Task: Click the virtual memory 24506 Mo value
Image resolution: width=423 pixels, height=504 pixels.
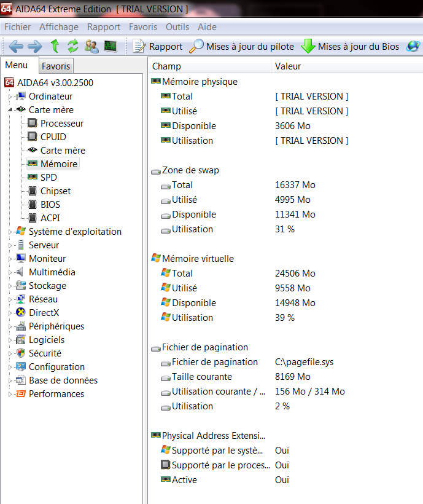Action: click(295, 274)
